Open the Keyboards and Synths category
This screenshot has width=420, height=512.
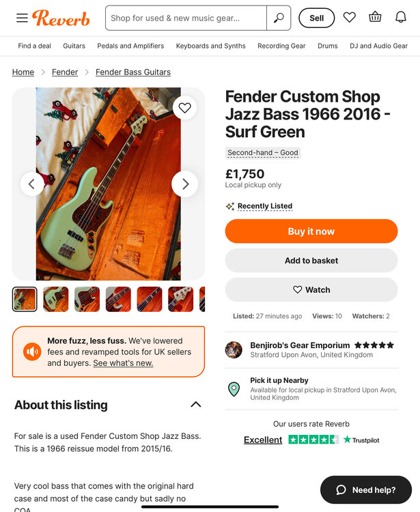210,46
